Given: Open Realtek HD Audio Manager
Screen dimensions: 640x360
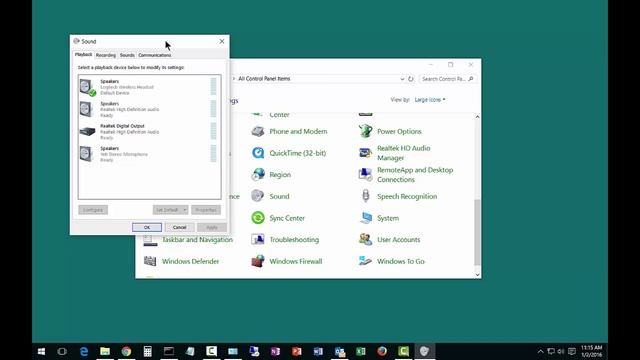Looking at the screenshot, I should coord(395,153).
